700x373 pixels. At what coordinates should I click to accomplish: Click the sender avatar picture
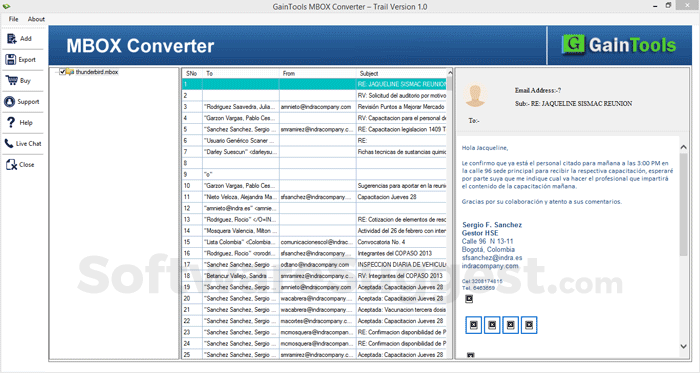point(475,95)
